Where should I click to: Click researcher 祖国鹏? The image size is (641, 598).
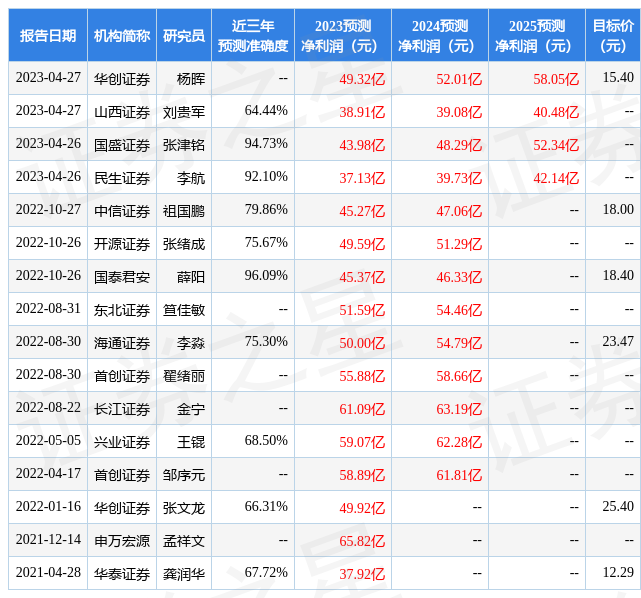click(184, 211)
